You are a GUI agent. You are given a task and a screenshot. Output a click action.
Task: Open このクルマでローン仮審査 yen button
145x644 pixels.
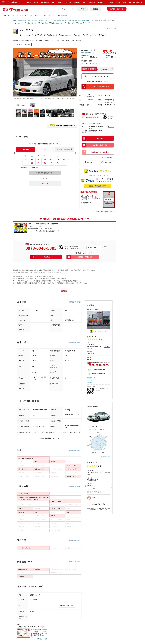(97, 152)
